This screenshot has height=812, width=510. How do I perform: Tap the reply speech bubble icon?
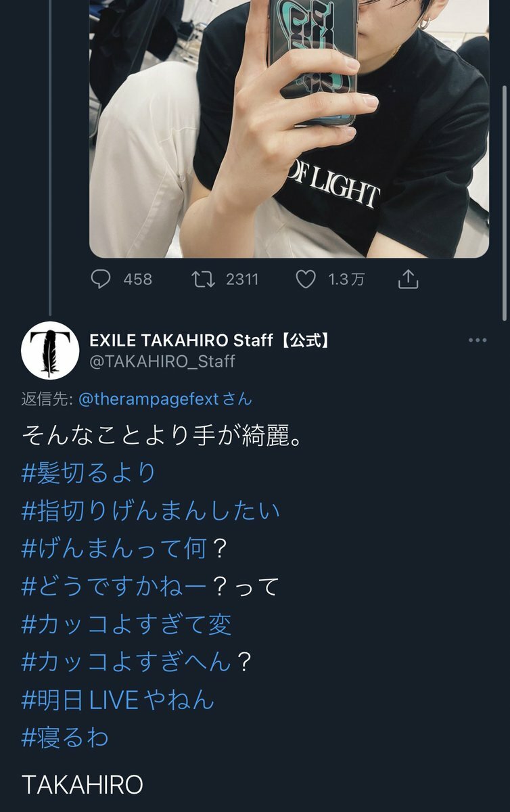coord(100,279)
